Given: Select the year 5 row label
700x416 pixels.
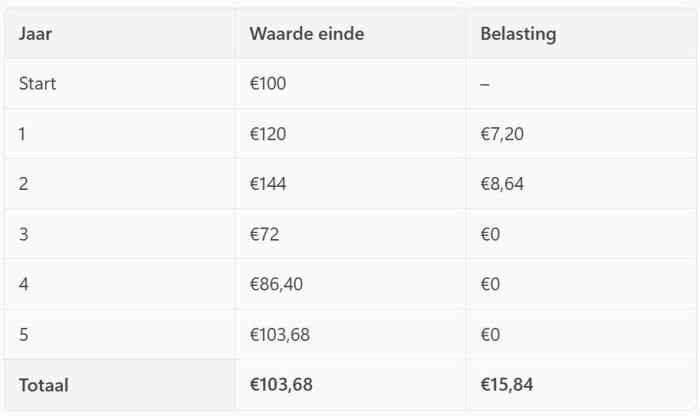Looking at the screenshot, I should click(23, 334).
